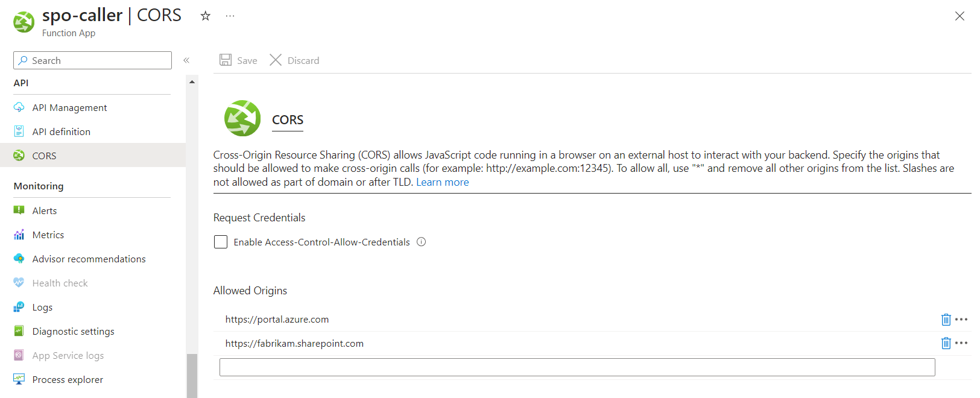The width and height of the screenshot is (980, 398).
Task: Open API Management in the sidebar
Action: click(x=69, y=107)
